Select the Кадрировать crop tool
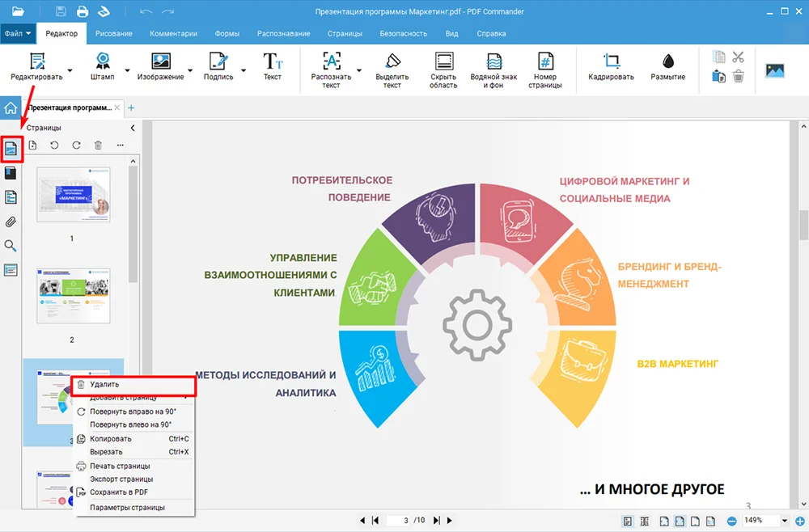Screen dimensions: 809x532 [x=612, y=66]
